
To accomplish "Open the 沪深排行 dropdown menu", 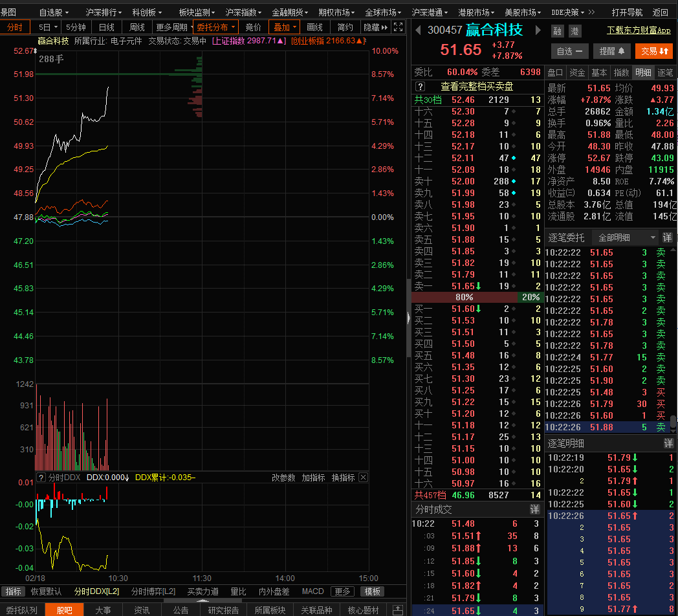I will click(x=104, y=12).
